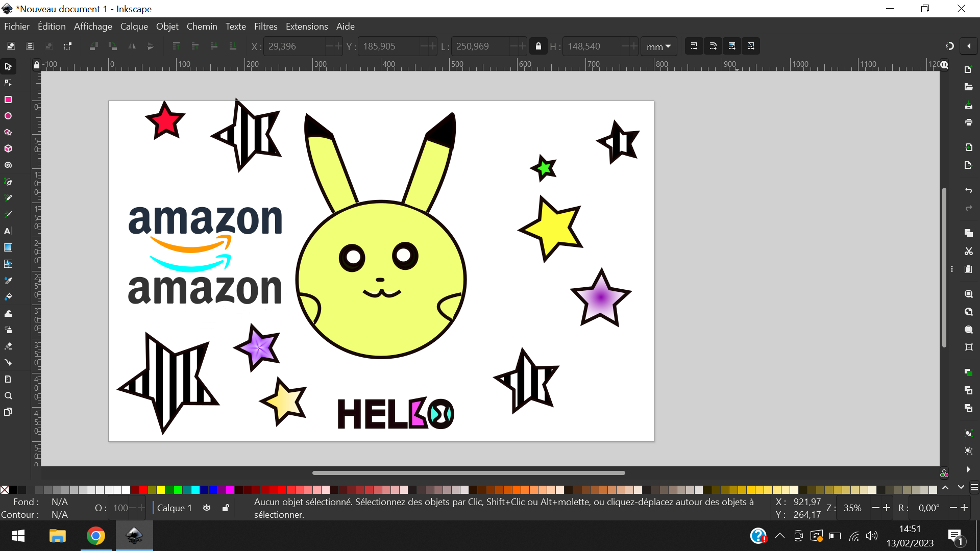The height and width of the screenshot is (551, 980).
Task: Toggle width/height ratio lock
Action: coord(538,46)
